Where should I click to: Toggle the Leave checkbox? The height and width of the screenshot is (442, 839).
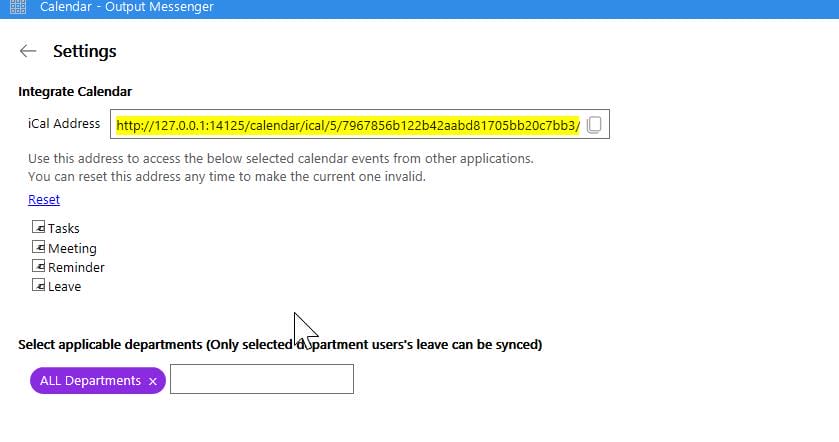coord(38,285)
